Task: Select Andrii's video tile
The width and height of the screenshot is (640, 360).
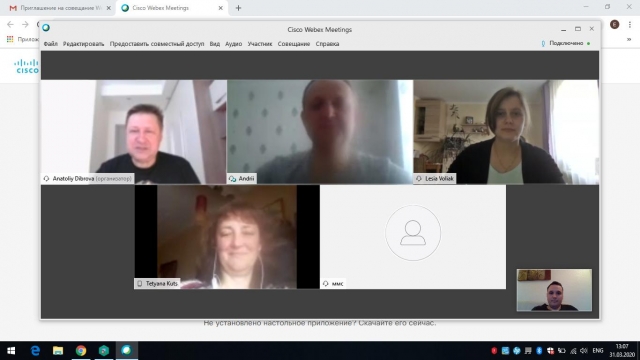Action: pyautogui.click(x=320, y=132)
